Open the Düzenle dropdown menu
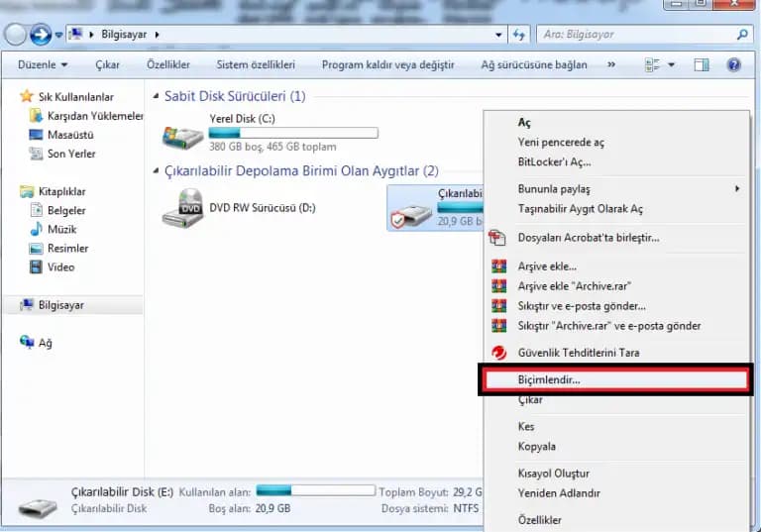The image size is (761, 532). 43,64
